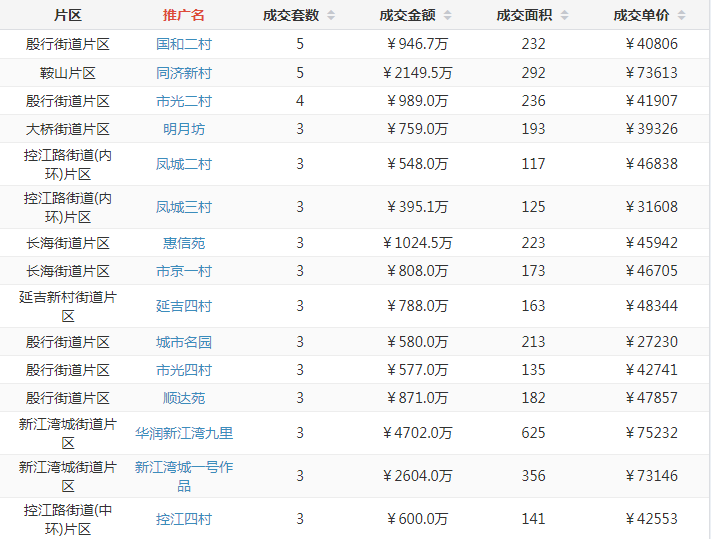Select the amount ￥759.0万
This screenshot has width=711, height=539.
tap(418, 129)
